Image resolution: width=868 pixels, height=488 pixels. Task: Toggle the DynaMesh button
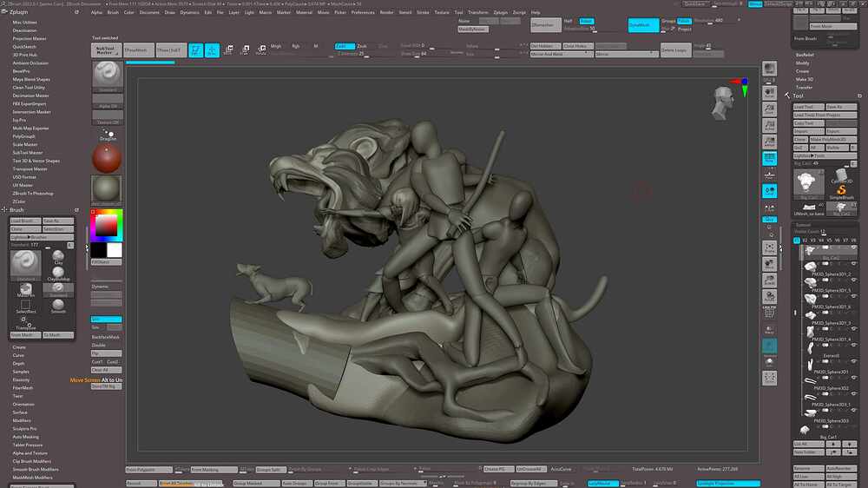point(643,25)
